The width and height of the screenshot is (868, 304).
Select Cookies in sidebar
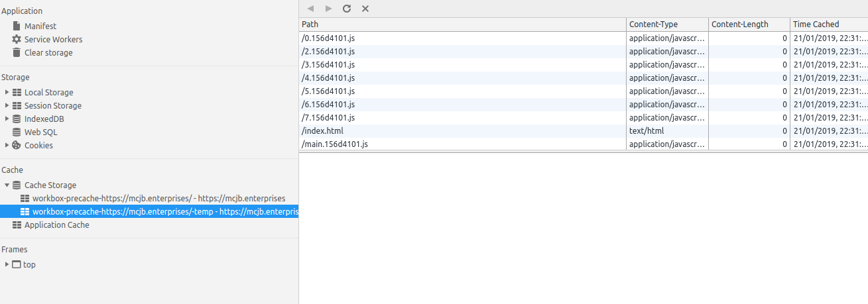pos(38,145)
